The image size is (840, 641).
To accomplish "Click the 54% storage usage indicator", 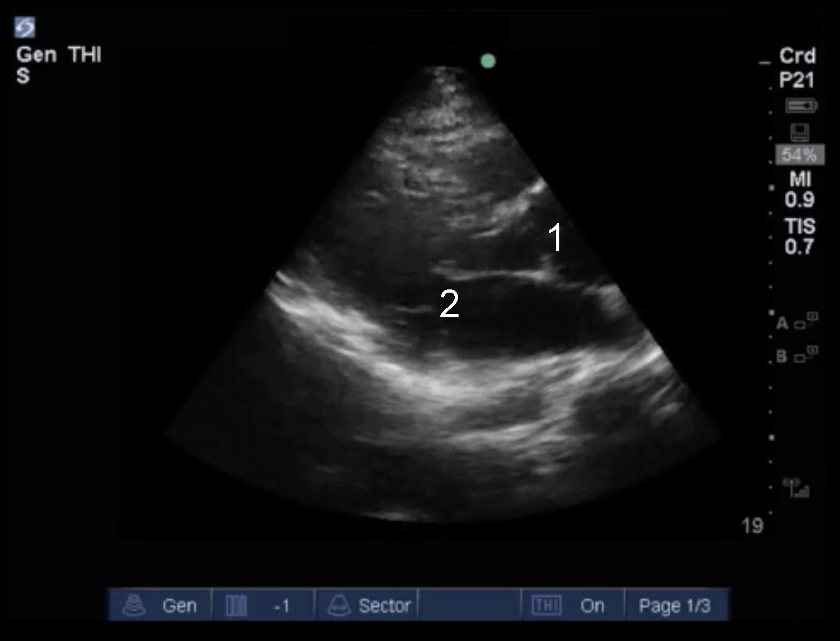I will coord(799,155).
